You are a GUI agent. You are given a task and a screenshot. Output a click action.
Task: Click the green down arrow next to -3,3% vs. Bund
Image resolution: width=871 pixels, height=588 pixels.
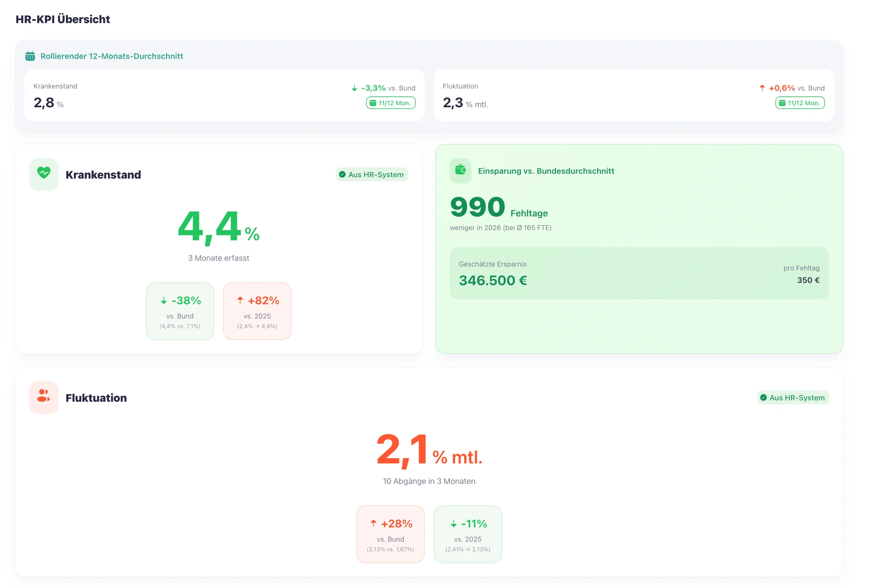[x=354, y=88]
